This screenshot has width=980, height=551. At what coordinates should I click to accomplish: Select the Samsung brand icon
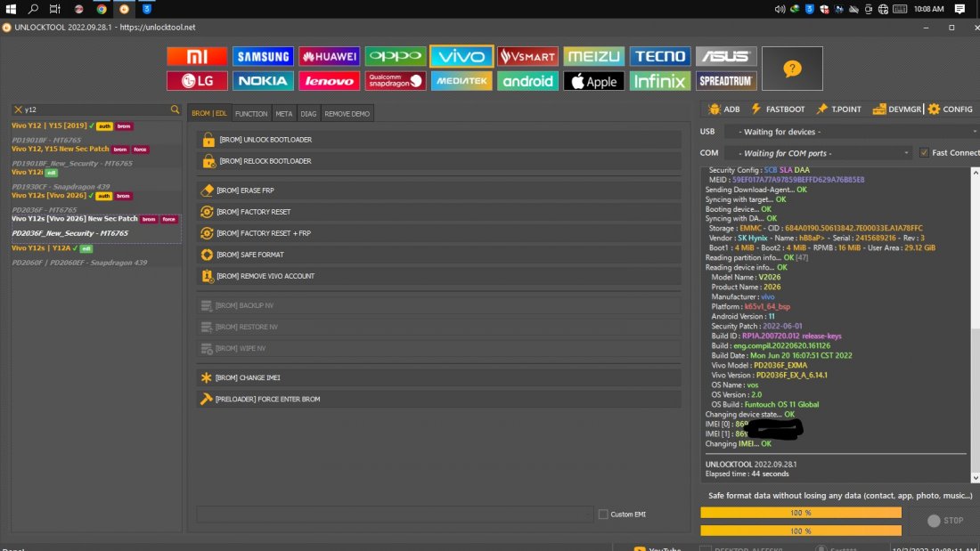(x=263, y=56)
